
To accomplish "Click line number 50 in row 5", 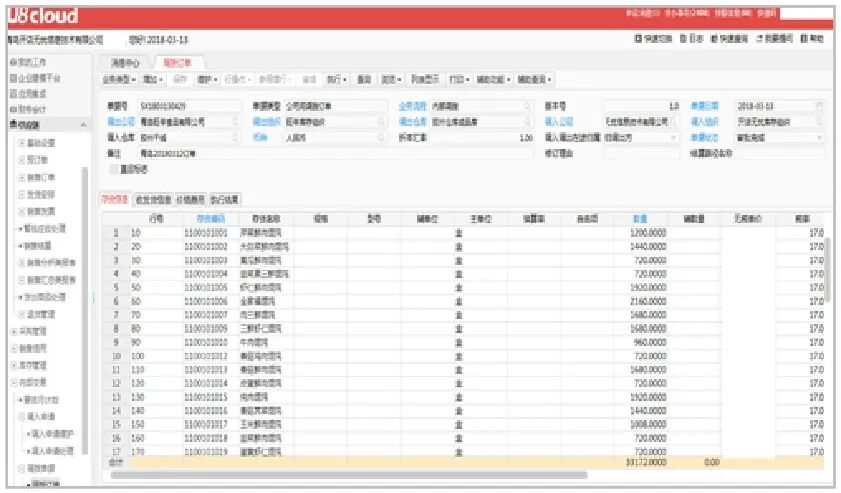I will point(136,288).
